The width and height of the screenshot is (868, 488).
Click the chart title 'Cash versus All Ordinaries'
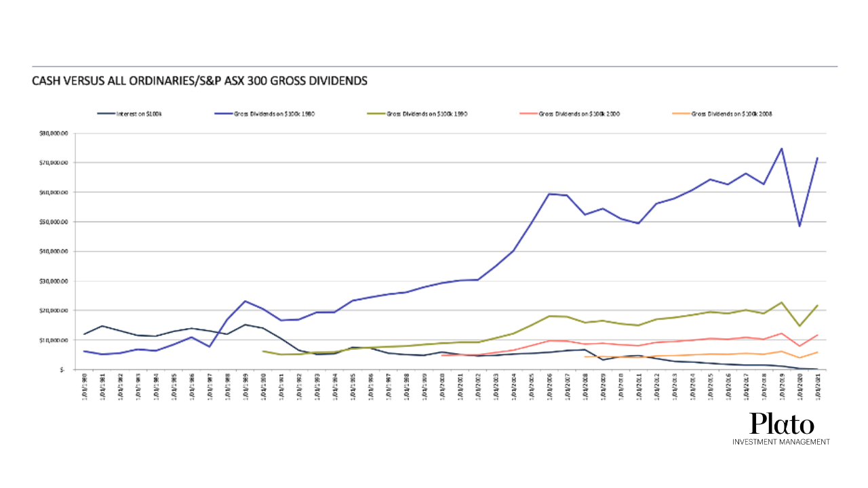point(199,81)
